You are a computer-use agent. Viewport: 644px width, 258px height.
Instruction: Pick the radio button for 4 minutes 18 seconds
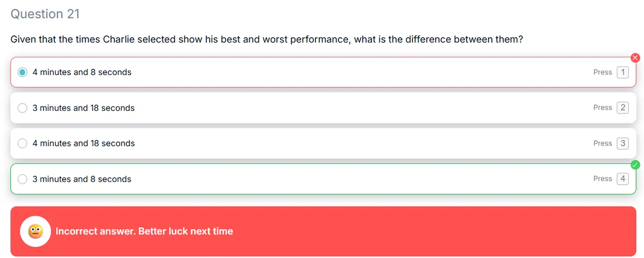point(23,143)
